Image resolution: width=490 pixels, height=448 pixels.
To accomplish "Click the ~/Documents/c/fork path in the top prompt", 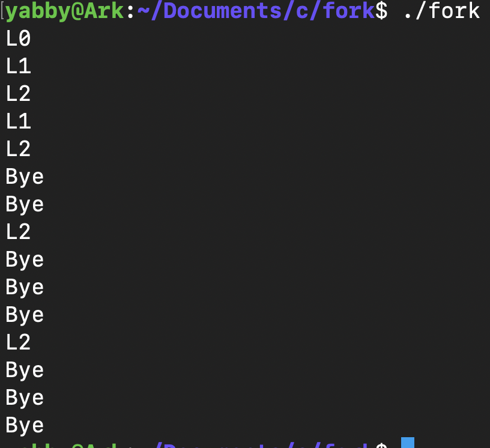I will click(255, 11).
